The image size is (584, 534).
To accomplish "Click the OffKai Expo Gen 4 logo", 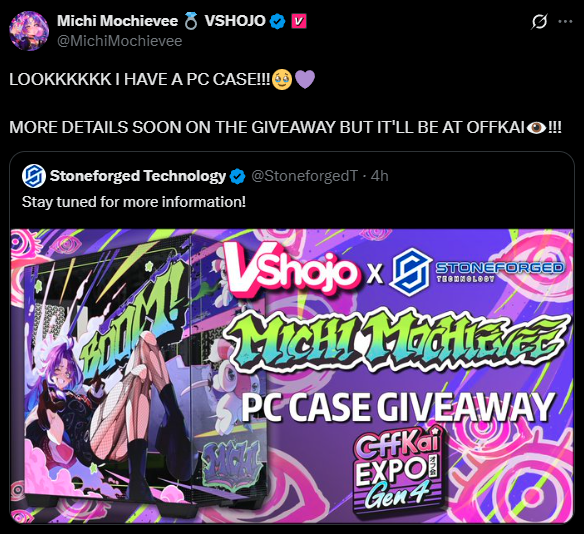I will coord(398,472).
